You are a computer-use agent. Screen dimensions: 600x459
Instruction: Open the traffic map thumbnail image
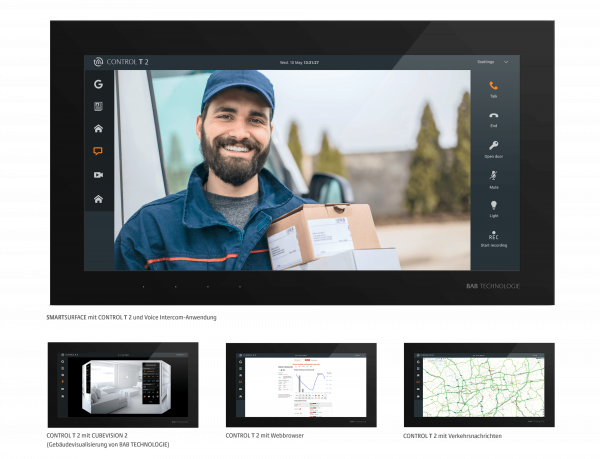tap(478, 386)
